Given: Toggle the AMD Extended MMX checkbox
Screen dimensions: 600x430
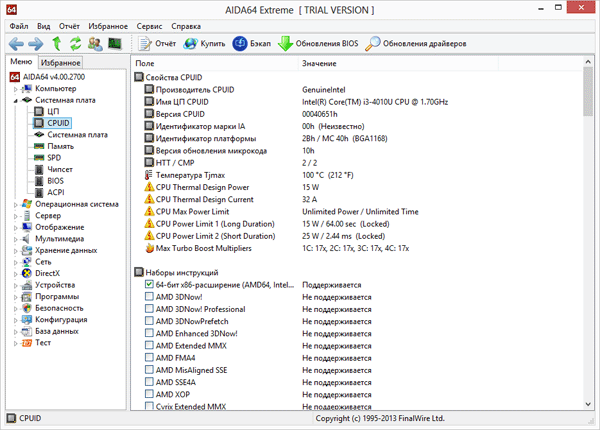Looking at the screenshot, I should pyautogui.click(x=149, y=345).
